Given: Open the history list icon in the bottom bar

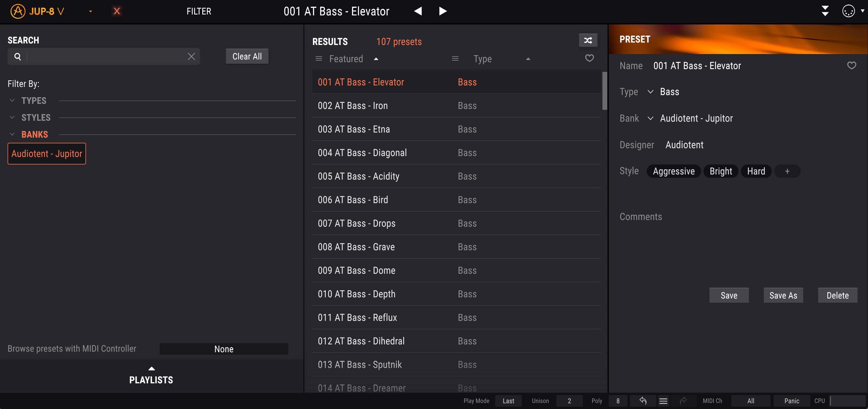Looking at the screenshot, I should coord(663,401).
